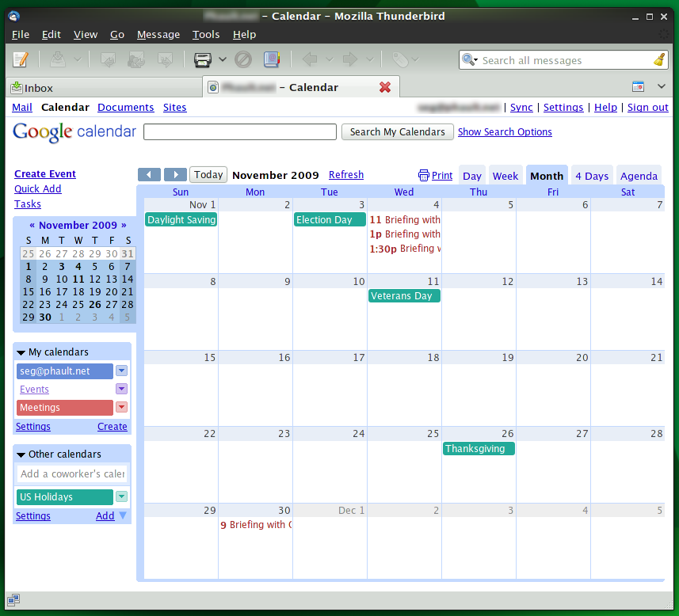Open the Mail link
The height and width of the screenshot is (616, 679).
click(x=22, y=108)
